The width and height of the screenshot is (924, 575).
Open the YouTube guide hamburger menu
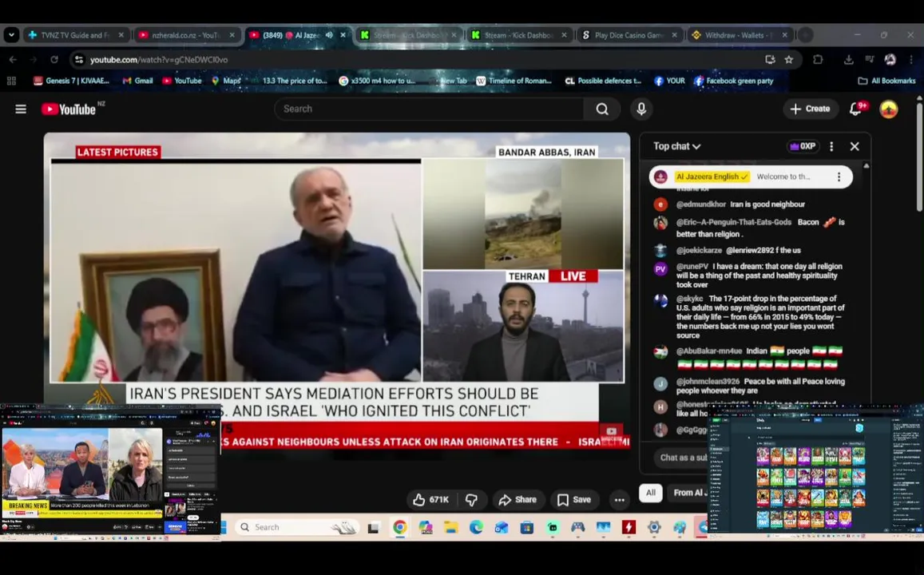point(21,109)
